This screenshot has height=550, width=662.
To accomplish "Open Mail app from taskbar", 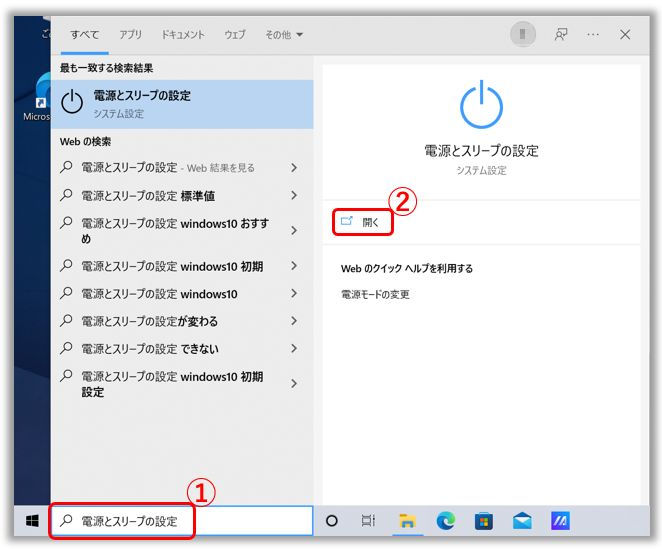I will click(x=522, y=521).
